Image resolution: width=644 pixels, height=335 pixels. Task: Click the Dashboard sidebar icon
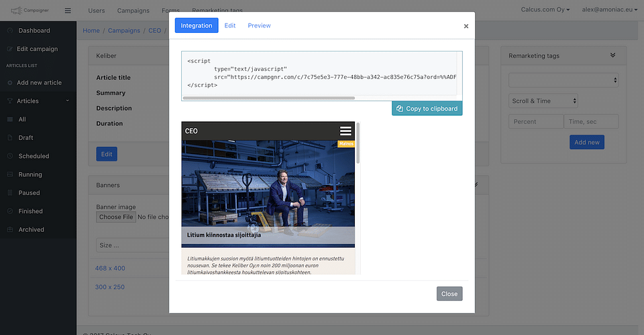coord(10,30)
